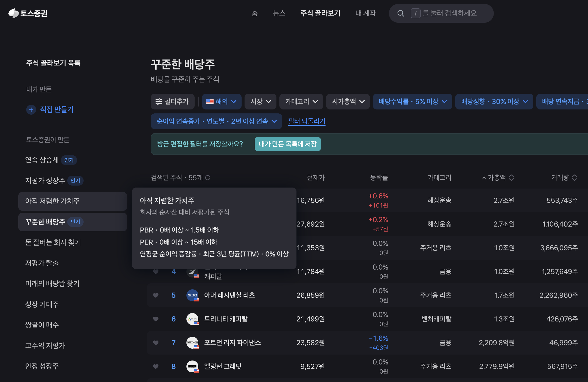Reset filters via 필터 되돌리기 link
Screen dimensions: 588x382
click(x=307, y=121)
